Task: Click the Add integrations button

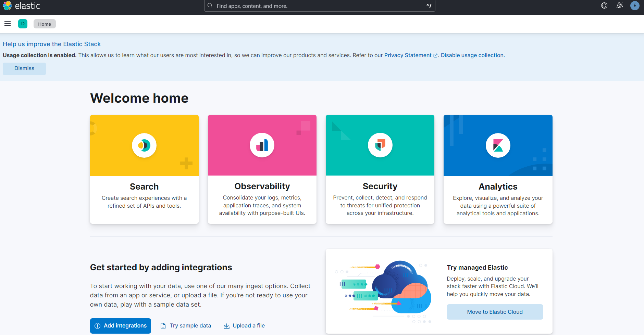Action: (x=121, y=326)
